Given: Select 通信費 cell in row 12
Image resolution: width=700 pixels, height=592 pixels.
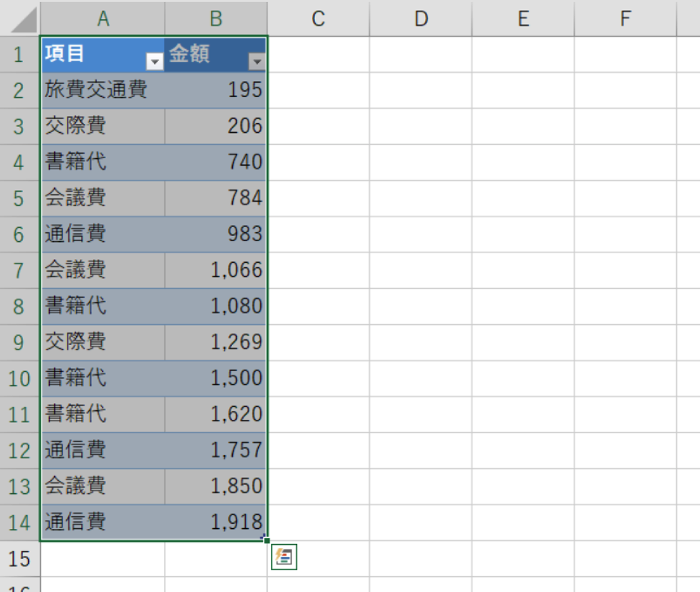Looking at the screenshot, I should click(103, 451).
